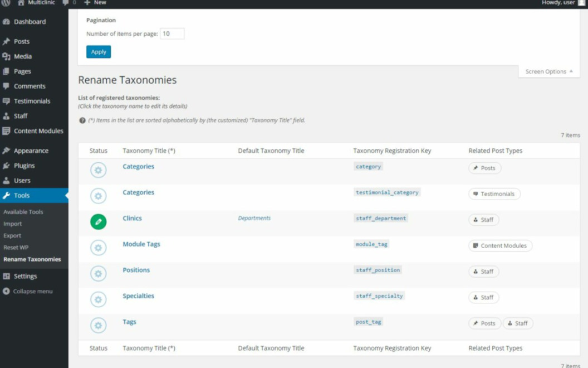Click Staff badge in Specialties row

click(484, 297)
